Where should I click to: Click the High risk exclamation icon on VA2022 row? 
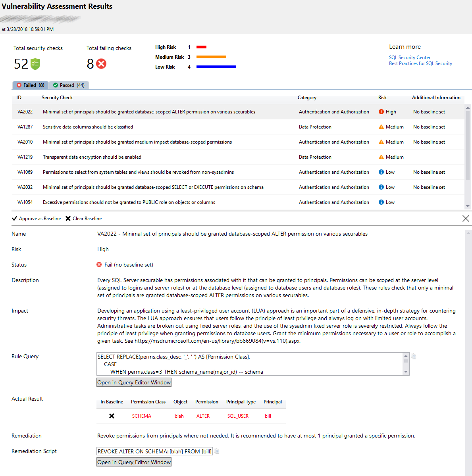pos(381,111)
